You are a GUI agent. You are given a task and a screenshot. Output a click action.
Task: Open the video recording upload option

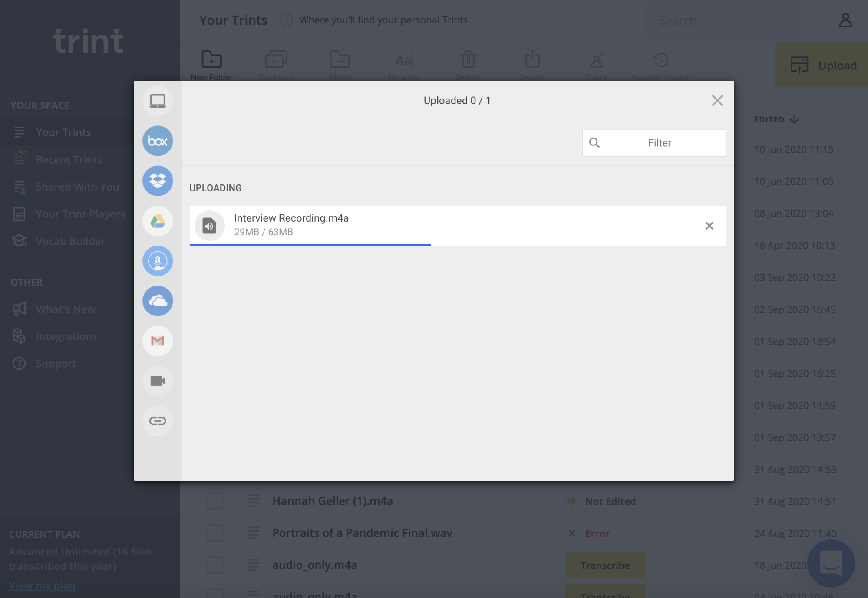coord(157,381)
